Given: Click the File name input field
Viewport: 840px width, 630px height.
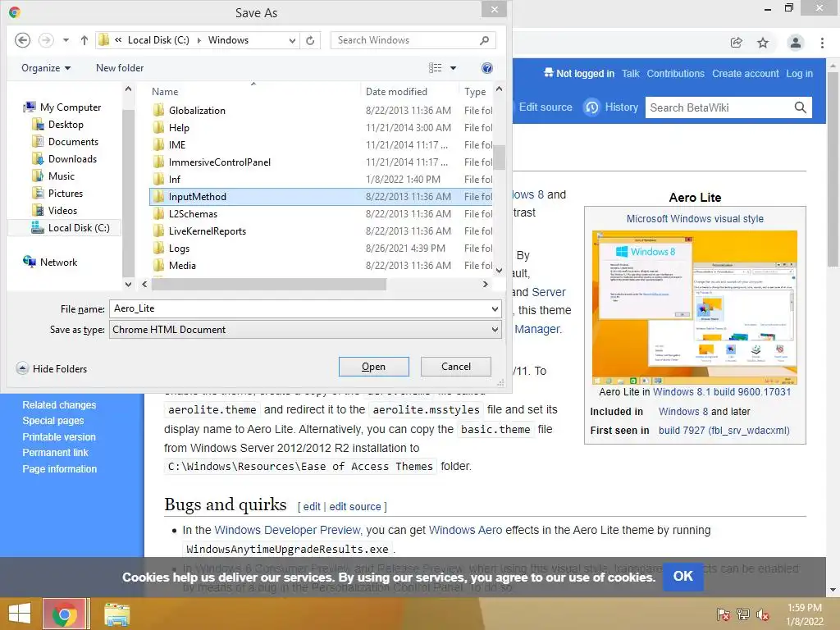Looking at the screenshot, I should [300, 308].
